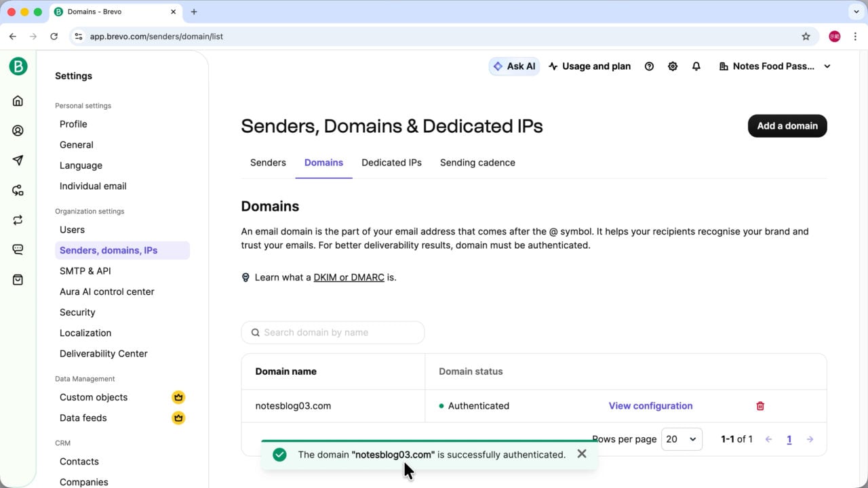Open the browser profile avatar
Viewport: 868px width, 488px height.
(x=835, y=37)
